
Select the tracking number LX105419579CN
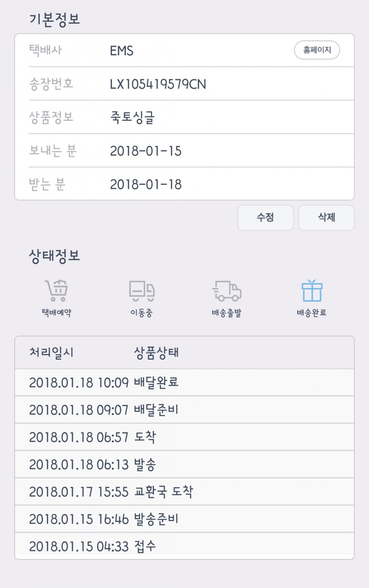coord(158,84)
